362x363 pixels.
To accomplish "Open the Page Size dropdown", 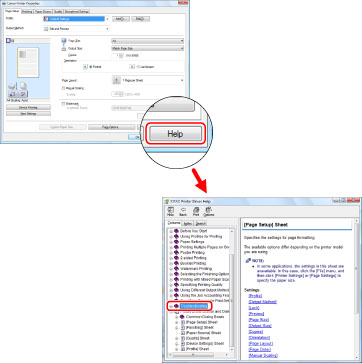I will click(x=147, y=41).
